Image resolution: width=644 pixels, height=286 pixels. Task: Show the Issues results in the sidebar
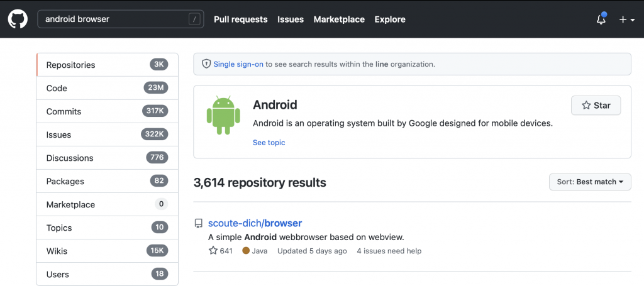[107, 135]
